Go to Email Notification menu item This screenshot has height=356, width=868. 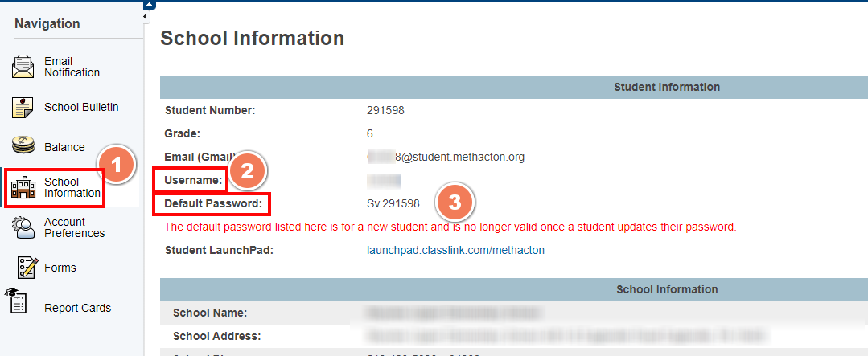click(x=72, y=67)
